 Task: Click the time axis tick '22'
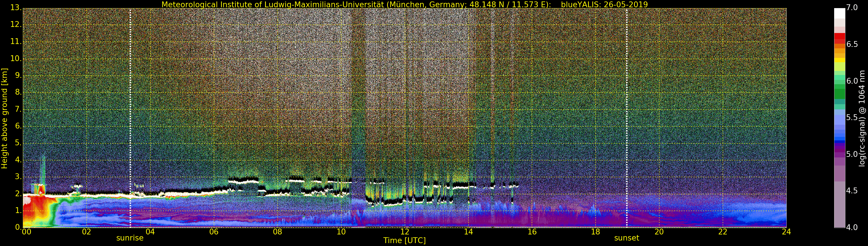click(723, 232)
